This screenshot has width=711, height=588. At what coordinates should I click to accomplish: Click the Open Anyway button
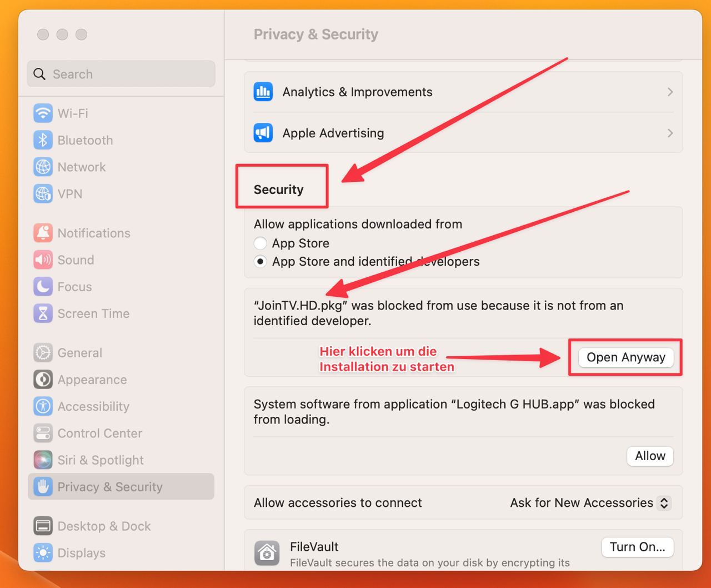(x=625, y=357)
